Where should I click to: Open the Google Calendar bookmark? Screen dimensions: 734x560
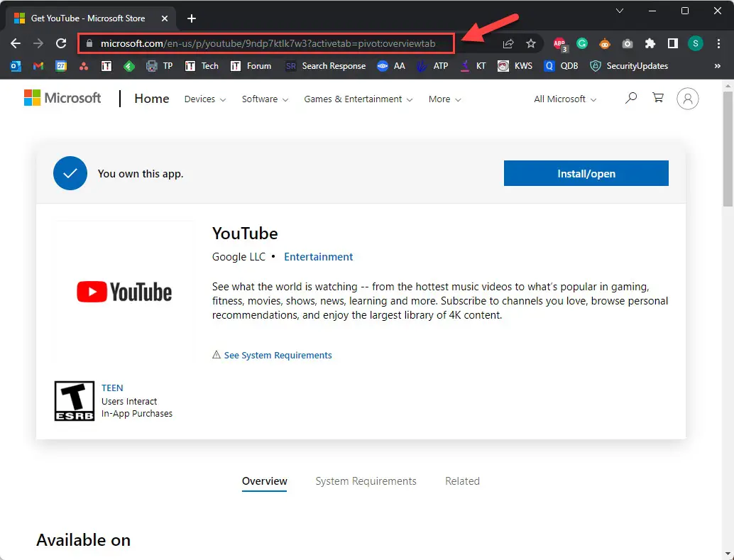61,66
